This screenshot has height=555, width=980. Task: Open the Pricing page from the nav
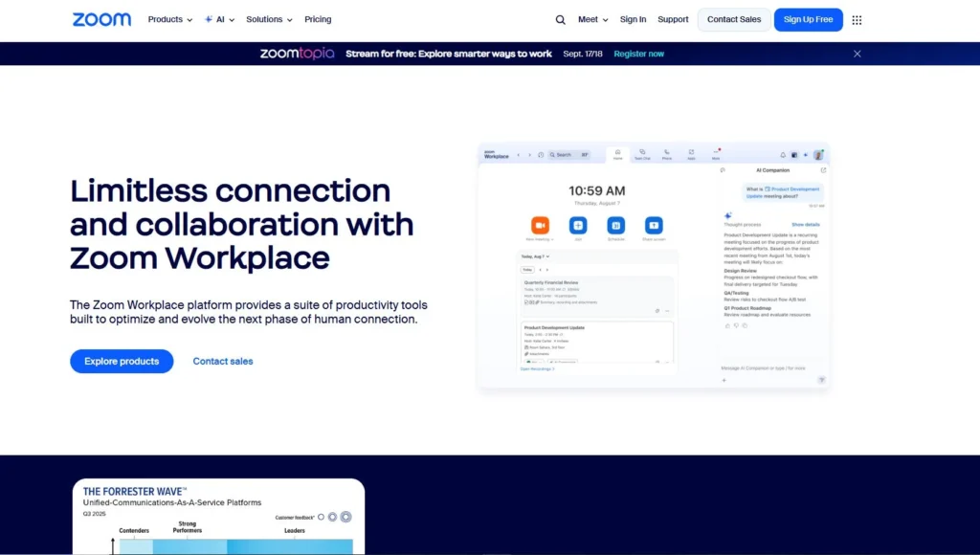point(318,19)
